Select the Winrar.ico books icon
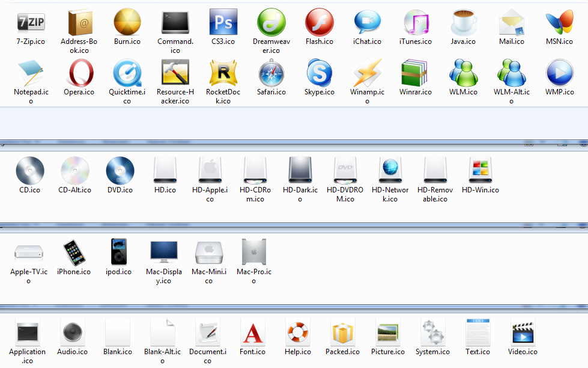Screen dimensions: 588x368 pos(415,73)
